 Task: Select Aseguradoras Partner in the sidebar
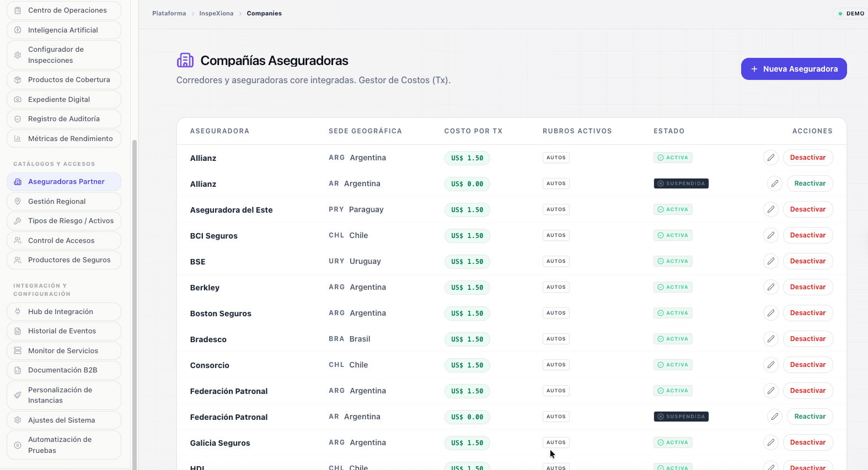click(64, 182)
